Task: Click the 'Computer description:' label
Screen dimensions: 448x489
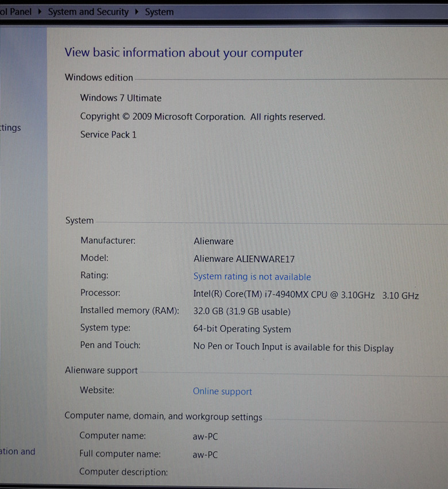Action: click(123, 472)
